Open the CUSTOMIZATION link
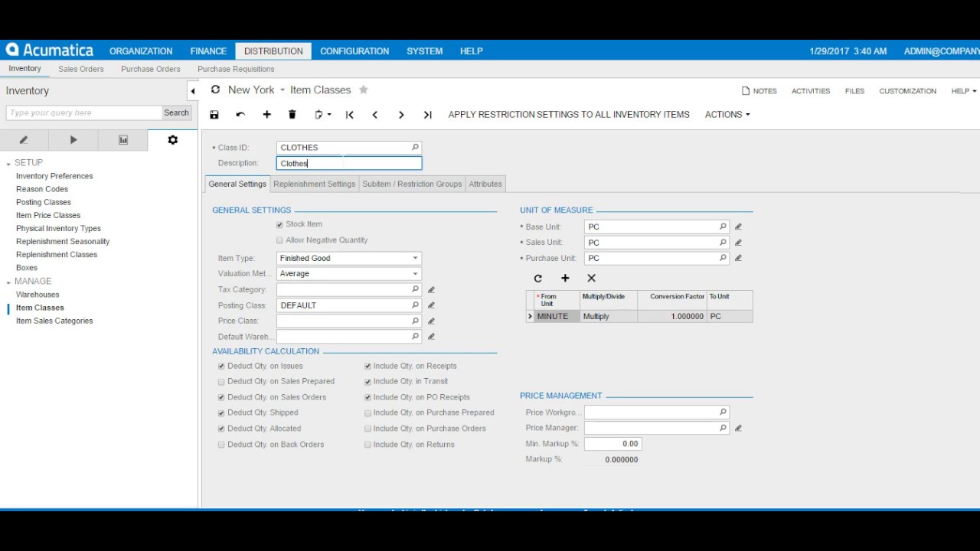The image size is (980, 551). (x=907, y=91)
